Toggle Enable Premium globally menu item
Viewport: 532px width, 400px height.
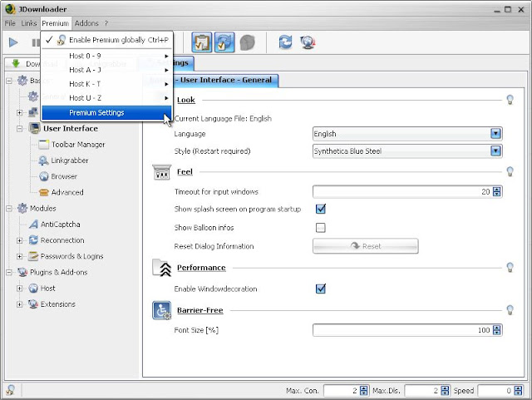pos(107,40)
